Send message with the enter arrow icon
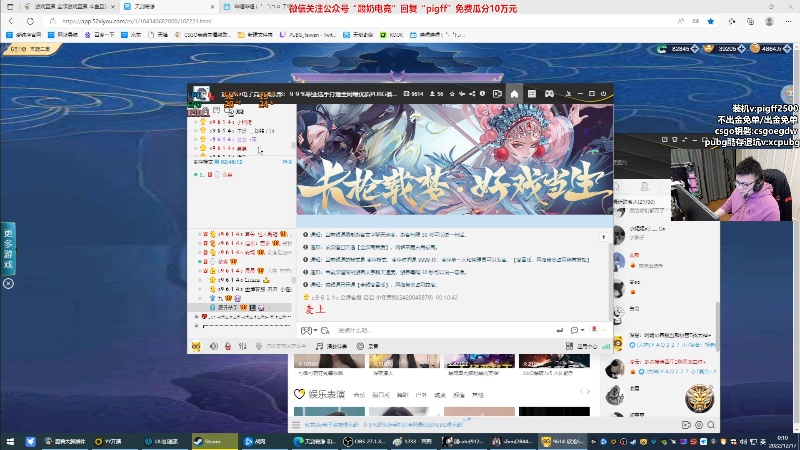This screenshot has width=800, height=450. [560, 331]
